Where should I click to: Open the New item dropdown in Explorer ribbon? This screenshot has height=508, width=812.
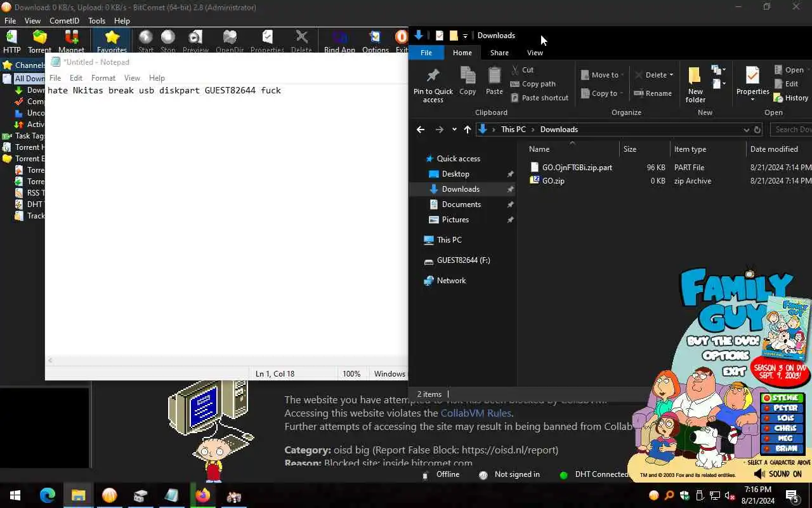[719, 70]
